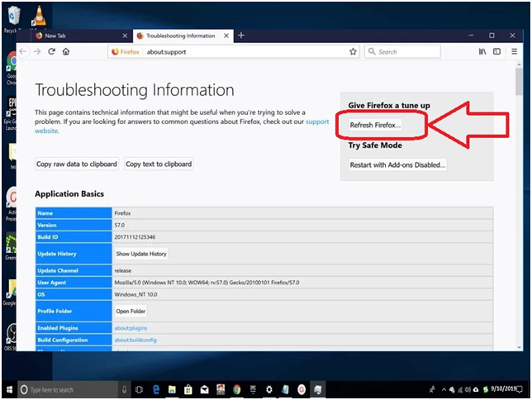Click the page vertical scrollbar thumb
Screen dimensions: 532x400
(519, 82)
